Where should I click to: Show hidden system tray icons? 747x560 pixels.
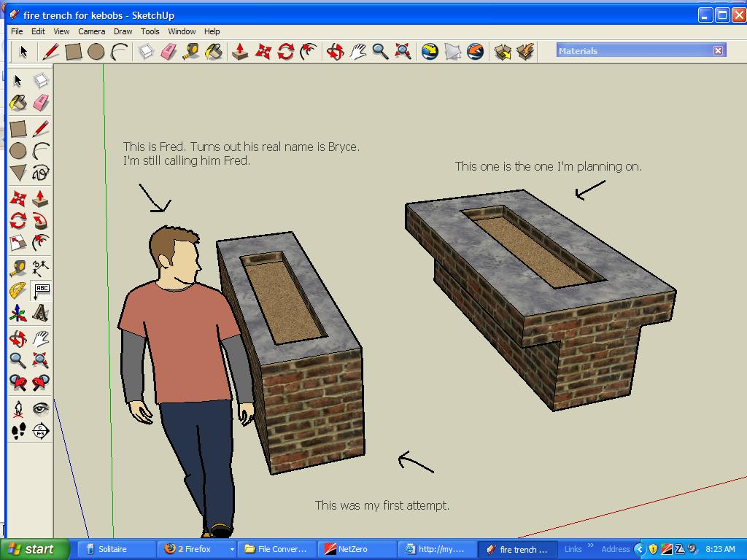(640, 549)
